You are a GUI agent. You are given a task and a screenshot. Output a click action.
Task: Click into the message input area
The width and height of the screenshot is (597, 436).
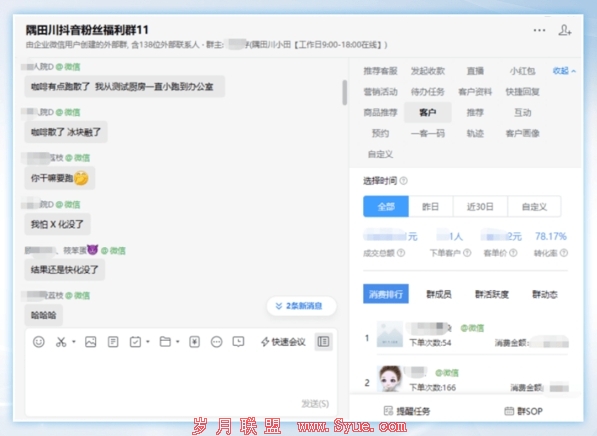pyautogui.click(x=181, y=377)
